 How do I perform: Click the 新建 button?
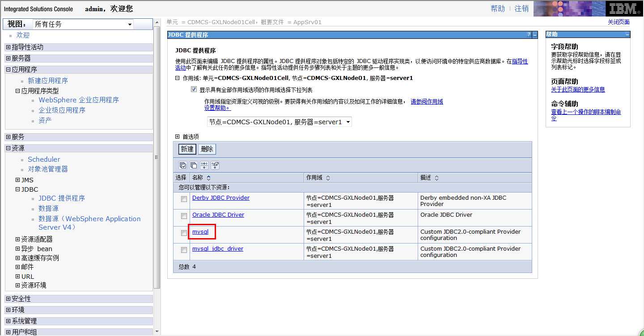187,149
